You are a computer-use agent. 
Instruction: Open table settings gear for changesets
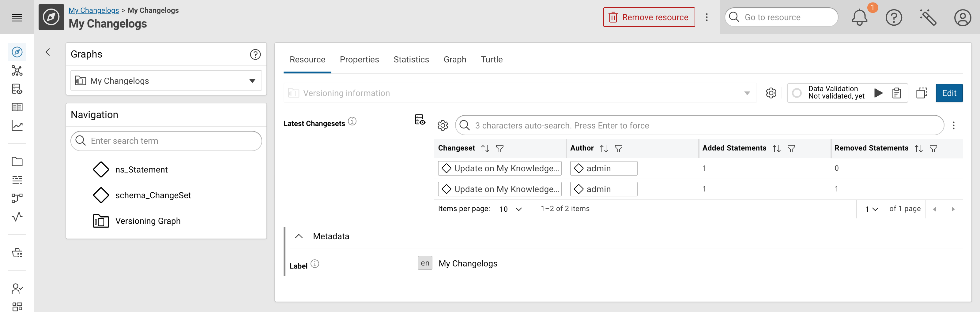[443, 125]
